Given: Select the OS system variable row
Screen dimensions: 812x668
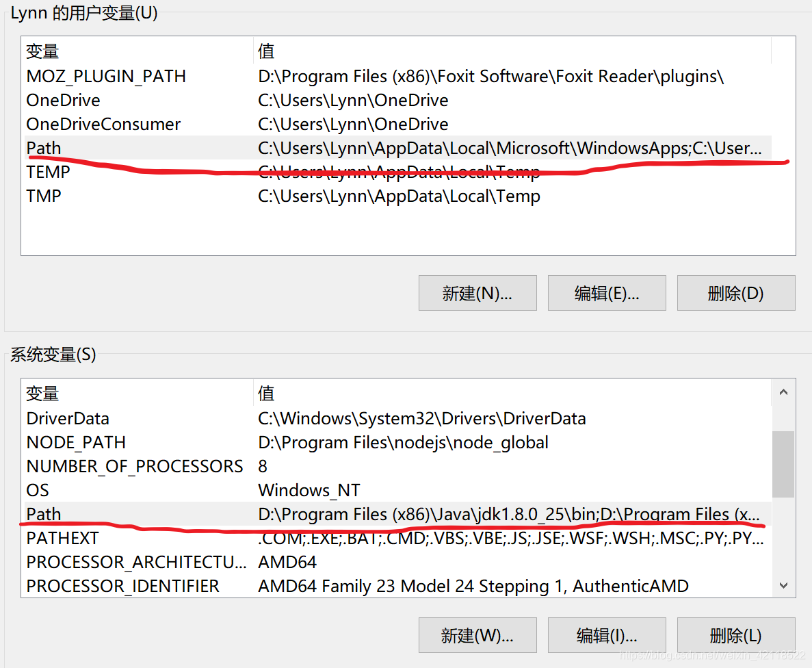Looking at the screenshot, I should (x=397, y=490).
